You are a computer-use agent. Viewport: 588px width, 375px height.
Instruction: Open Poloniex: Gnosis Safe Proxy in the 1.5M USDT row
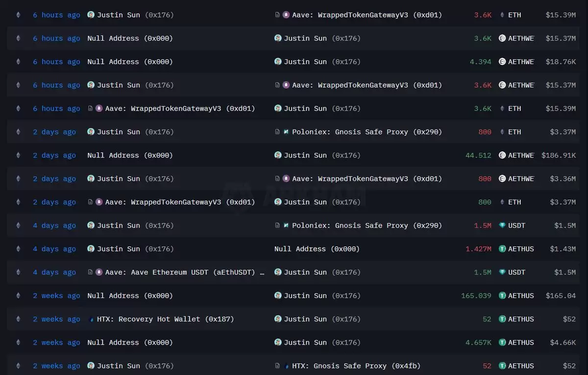pyautogui.click(x=367, y=225)
